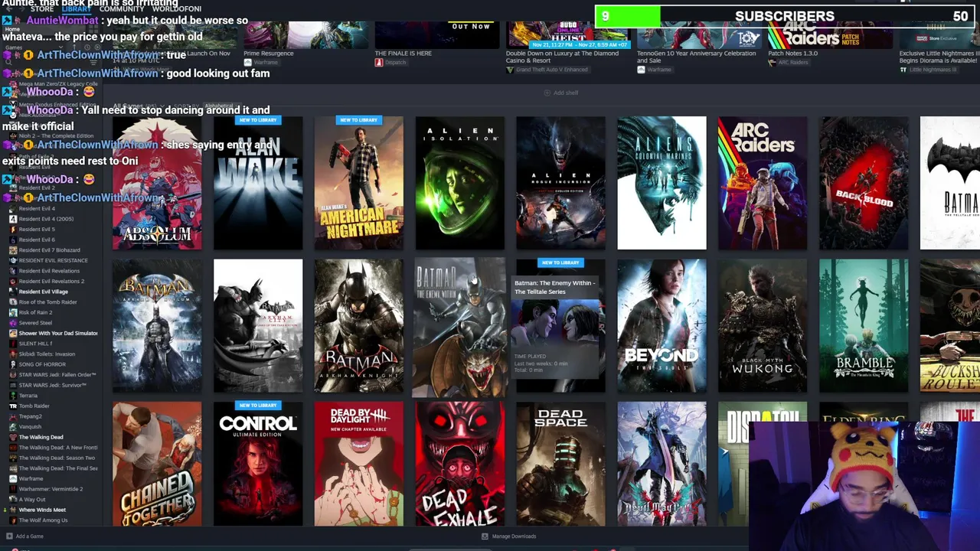The height and width of the screenshot is (551, 980).
Task: Open the COMMUNITY tab
Action: (x=122, y=9)
